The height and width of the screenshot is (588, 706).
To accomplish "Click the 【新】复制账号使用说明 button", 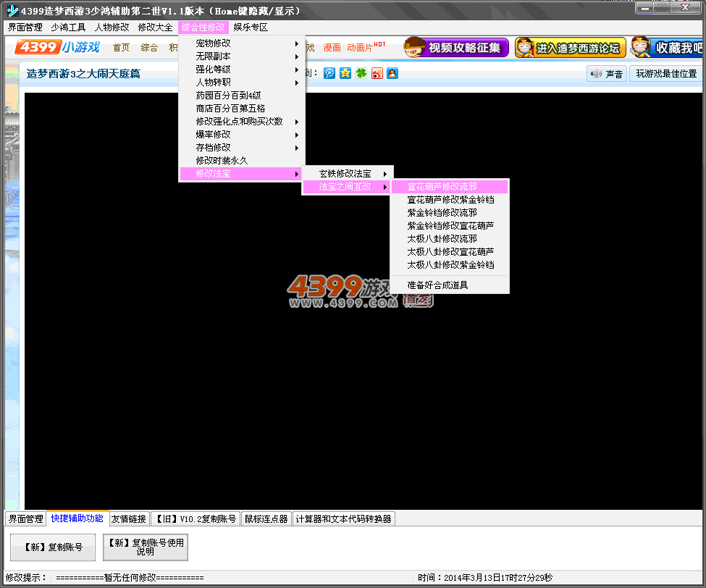I will 146,547.
